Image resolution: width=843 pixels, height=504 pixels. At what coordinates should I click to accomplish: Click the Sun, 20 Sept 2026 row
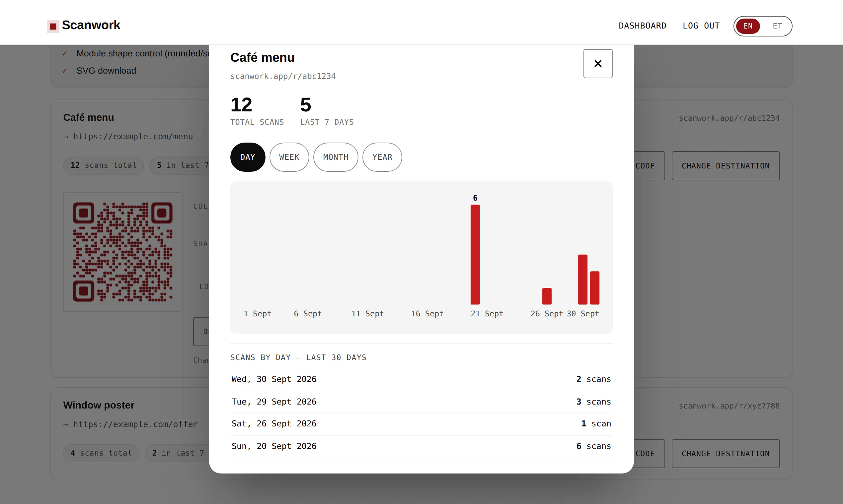pos(421,446)
